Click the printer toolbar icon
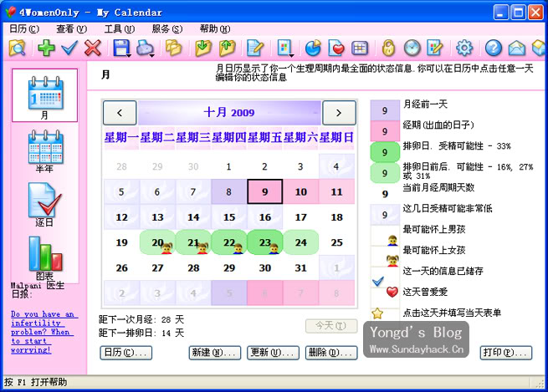The width and height of the screenshot is (548, 392). tap(144, 48)
